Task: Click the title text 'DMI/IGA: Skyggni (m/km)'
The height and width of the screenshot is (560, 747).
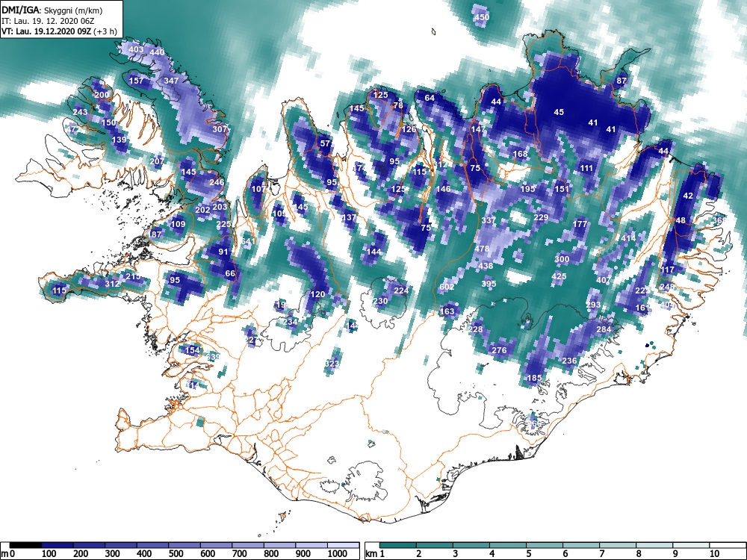Action: 52,10
